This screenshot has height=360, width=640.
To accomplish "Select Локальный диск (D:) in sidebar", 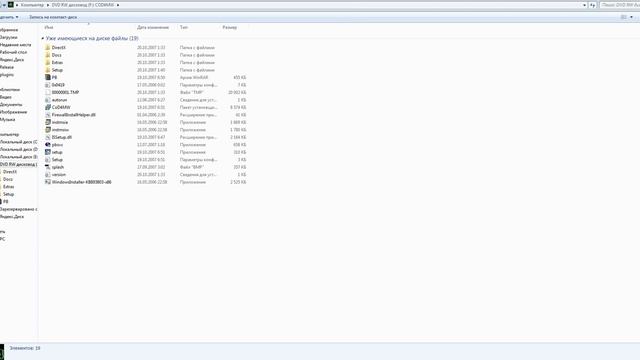I will tap(19, 149).
